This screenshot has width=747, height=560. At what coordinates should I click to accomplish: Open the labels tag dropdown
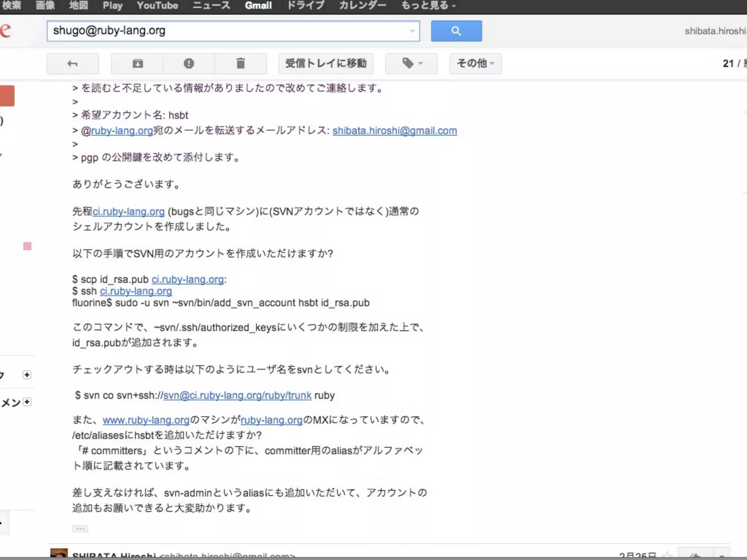click(411, 64)
